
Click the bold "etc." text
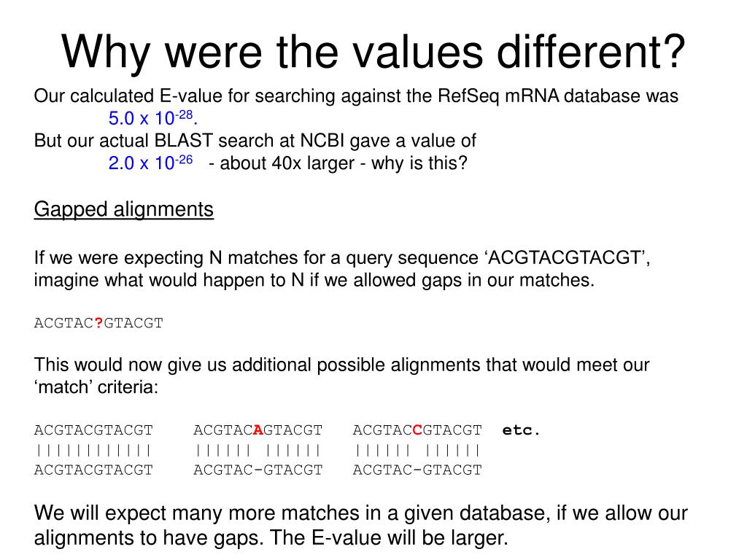pos(522,429)
